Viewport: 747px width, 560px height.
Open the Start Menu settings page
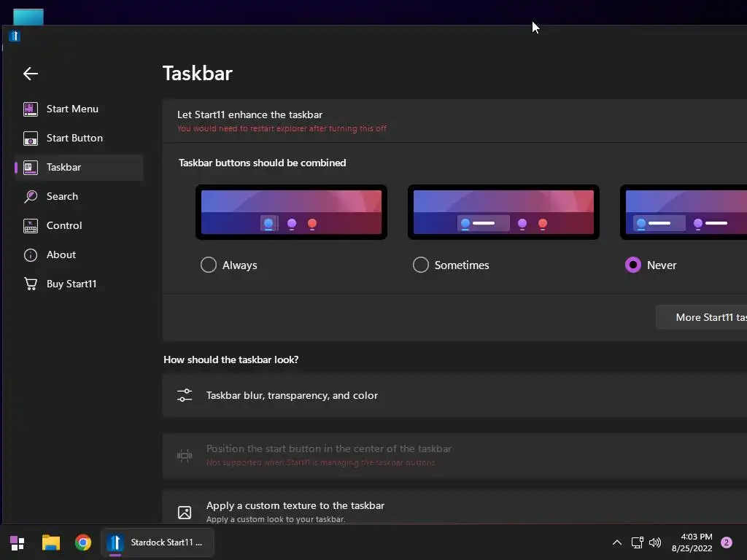pos(79,109)
